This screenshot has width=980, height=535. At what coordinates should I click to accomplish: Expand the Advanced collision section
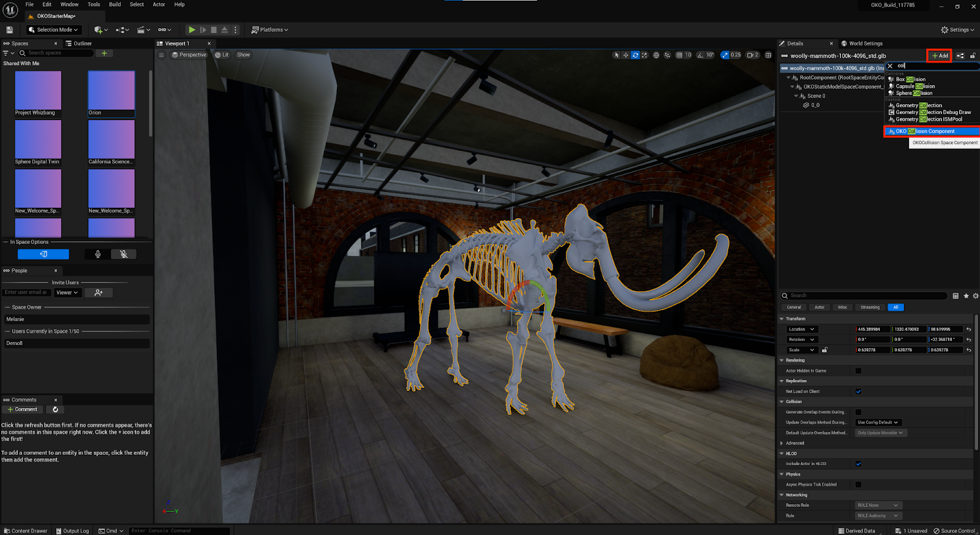782,443
